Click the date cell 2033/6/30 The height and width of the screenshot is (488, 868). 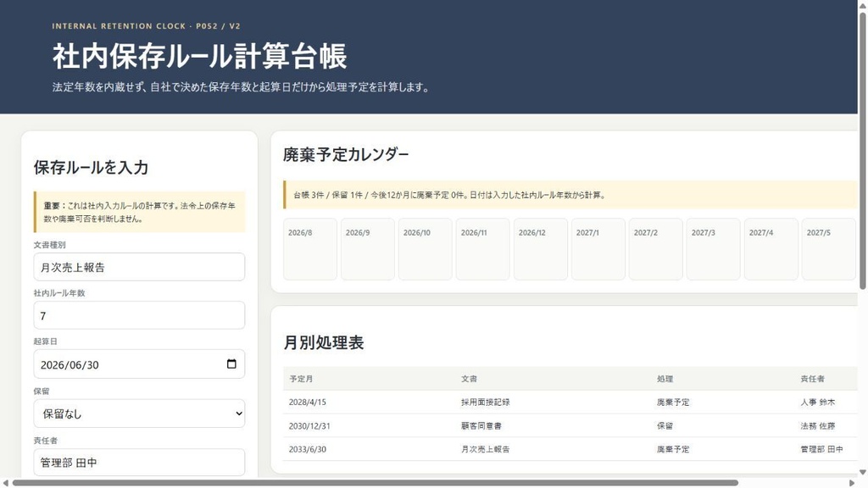pos(307,449)
